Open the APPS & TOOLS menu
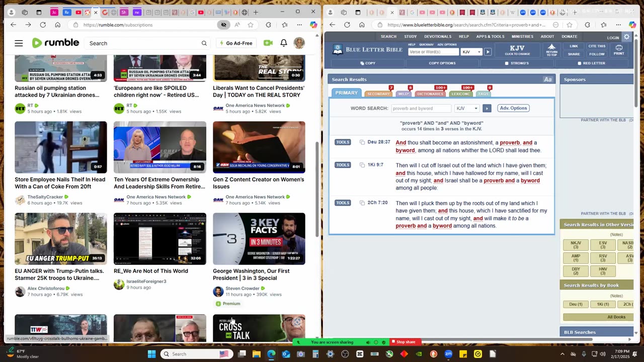 (x=490, y=37)
